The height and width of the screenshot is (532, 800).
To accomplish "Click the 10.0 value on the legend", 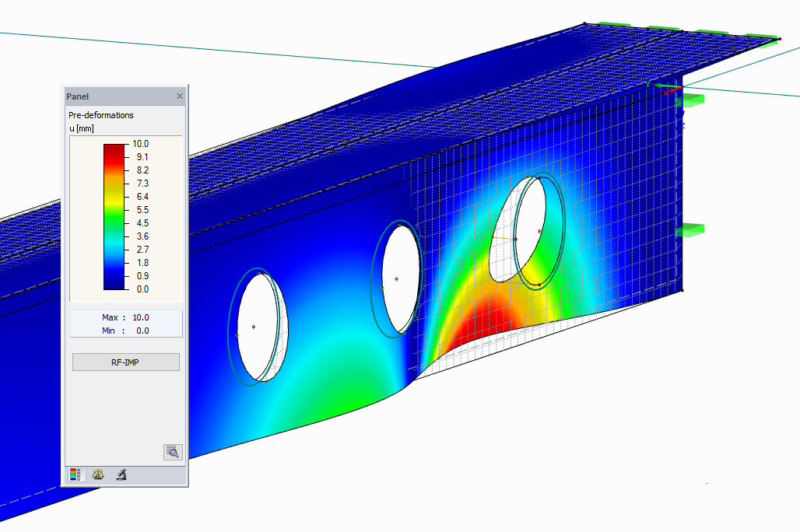I will (142, 143).
